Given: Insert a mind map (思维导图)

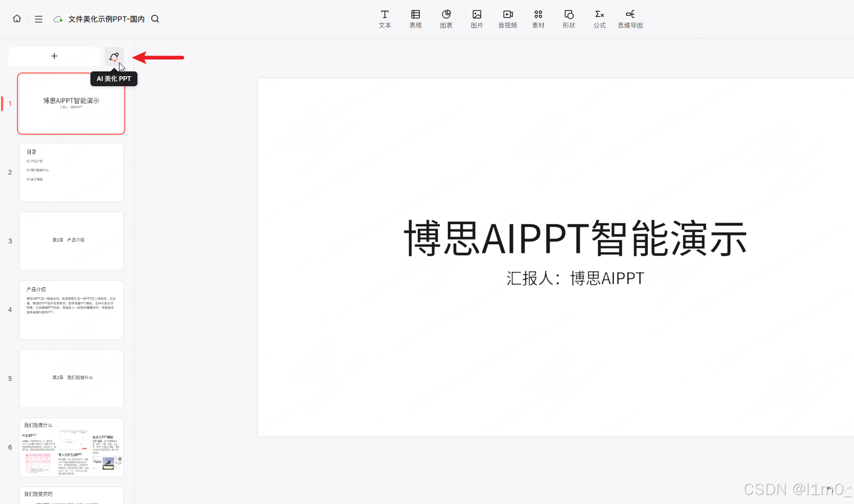Looking at the screenshot, I should (x=630, y=19).
